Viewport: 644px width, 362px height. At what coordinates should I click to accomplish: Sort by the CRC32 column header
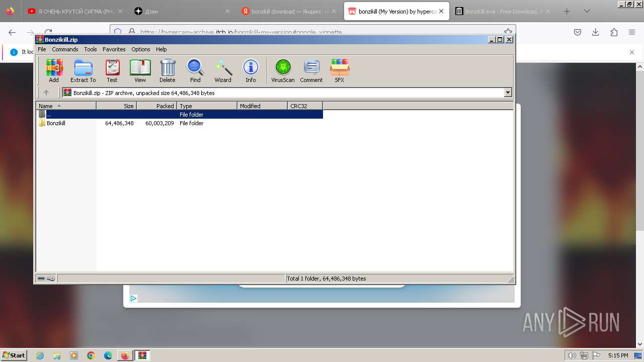click(x=305, y=106)
